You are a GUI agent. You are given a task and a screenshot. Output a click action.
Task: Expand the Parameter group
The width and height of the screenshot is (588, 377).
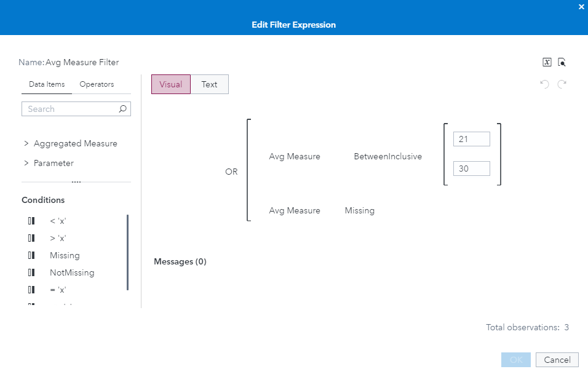point(26,163)
